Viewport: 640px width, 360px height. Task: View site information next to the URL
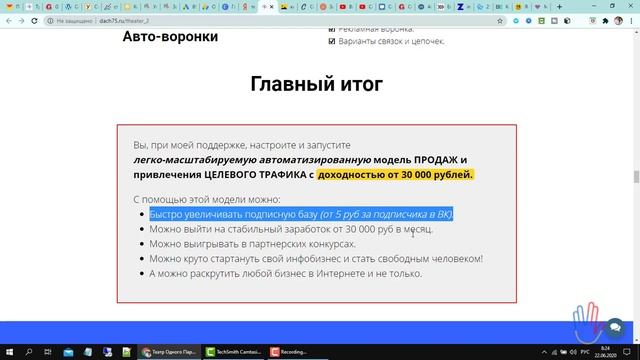(x=50, y=21)
